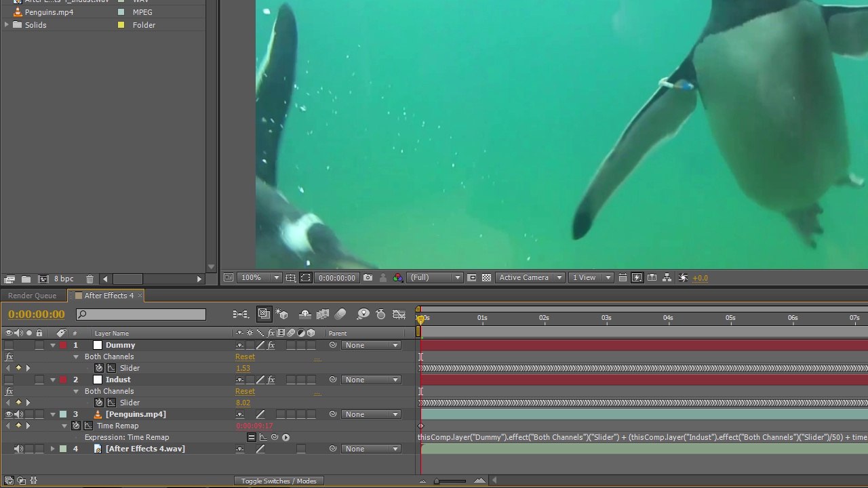Viewport: 868px width, 488px height.
Task: Toggle the transparency grid in viewer
Action: [x=486, y=278]
